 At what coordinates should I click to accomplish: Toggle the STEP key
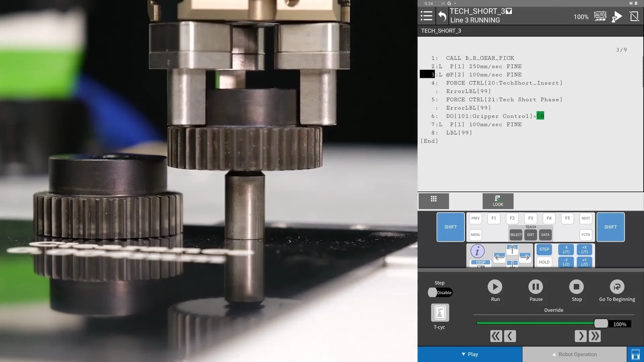[544, 249]
